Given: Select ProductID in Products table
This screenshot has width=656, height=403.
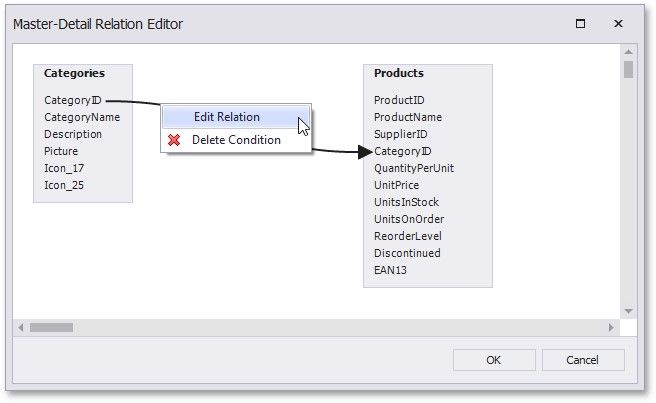Looking at the screenshot, I should point(399,100).
